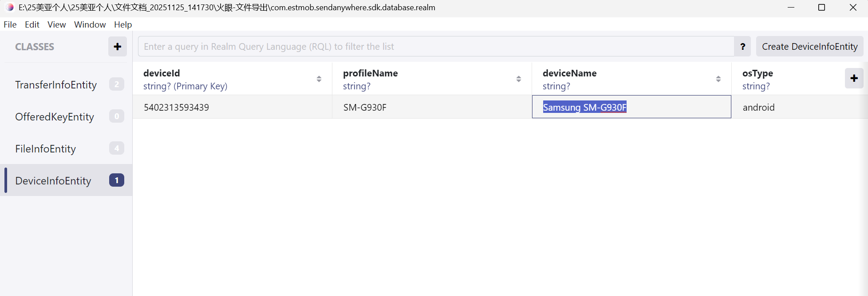Open the Window menu
Viewport: 868px width, 296px height.
point(90,24)
